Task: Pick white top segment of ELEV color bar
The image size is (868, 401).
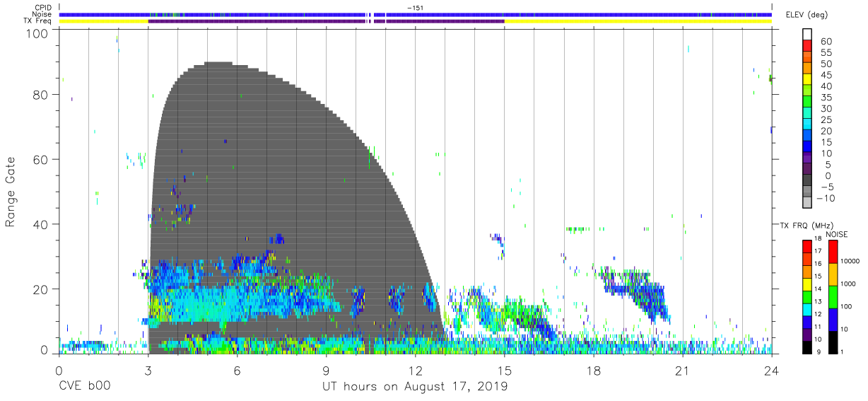Action: tap(808, 33)
